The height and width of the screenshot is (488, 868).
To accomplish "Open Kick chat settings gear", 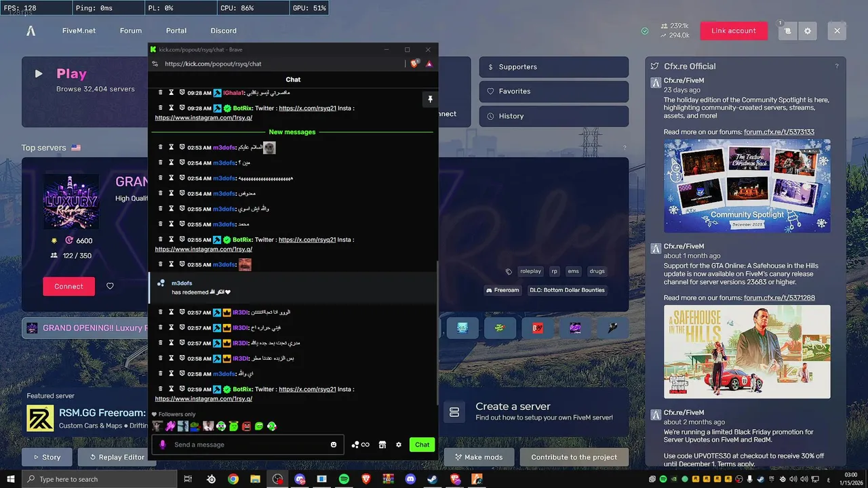I will click(x=399, y=445).
